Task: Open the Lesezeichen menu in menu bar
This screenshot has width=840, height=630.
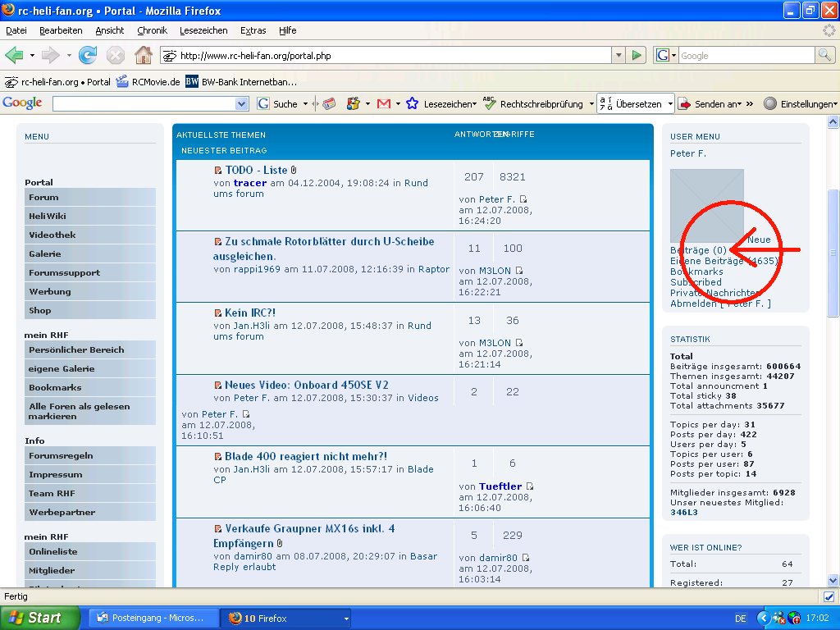Action: tap(203, 30)
